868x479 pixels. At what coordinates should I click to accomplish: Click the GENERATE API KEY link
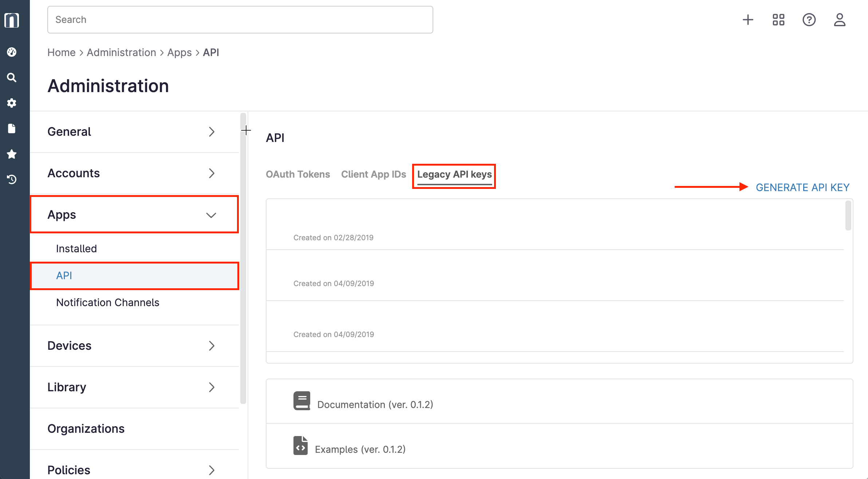tap(802, 187)
